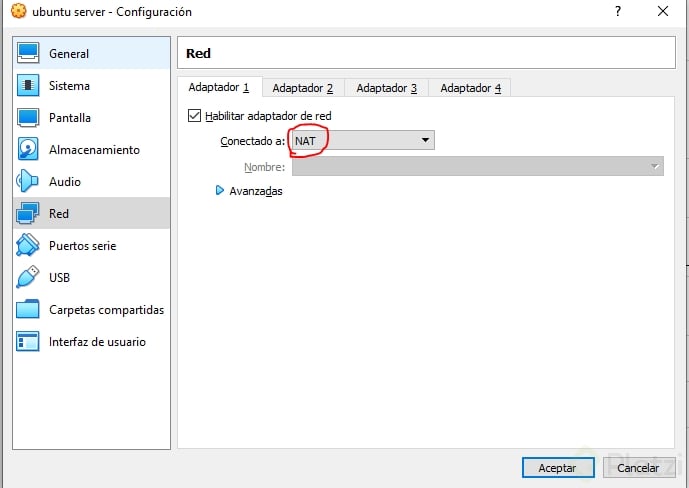689x488 pixels.
Task: Select the Interfaz de usuario icon
Action: point(28,342)
